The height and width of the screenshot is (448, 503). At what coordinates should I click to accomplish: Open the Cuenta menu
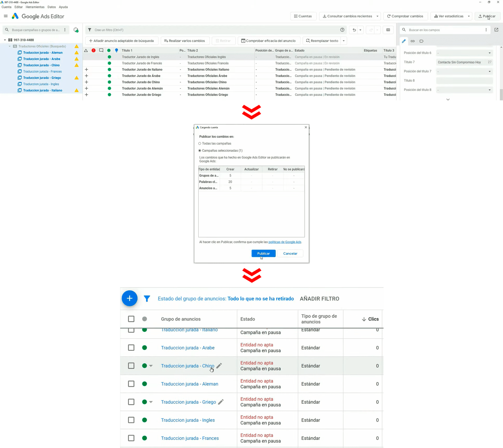click(6, 7)
